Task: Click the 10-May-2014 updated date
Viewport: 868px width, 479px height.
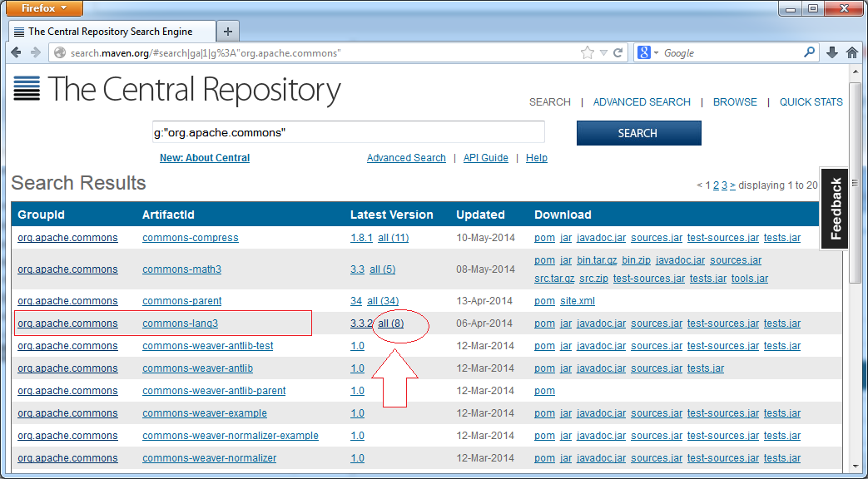Action: tap(485, 238)
